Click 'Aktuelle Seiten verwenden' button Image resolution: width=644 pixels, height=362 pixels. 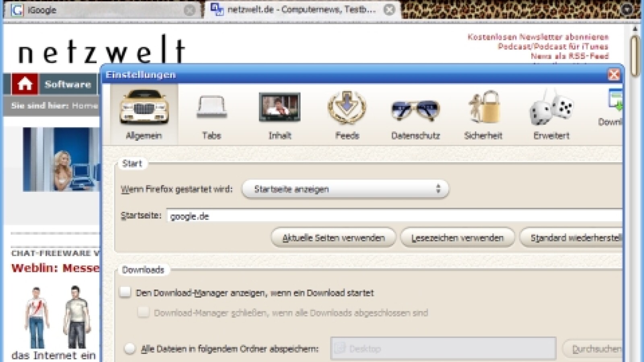[333, 238]
